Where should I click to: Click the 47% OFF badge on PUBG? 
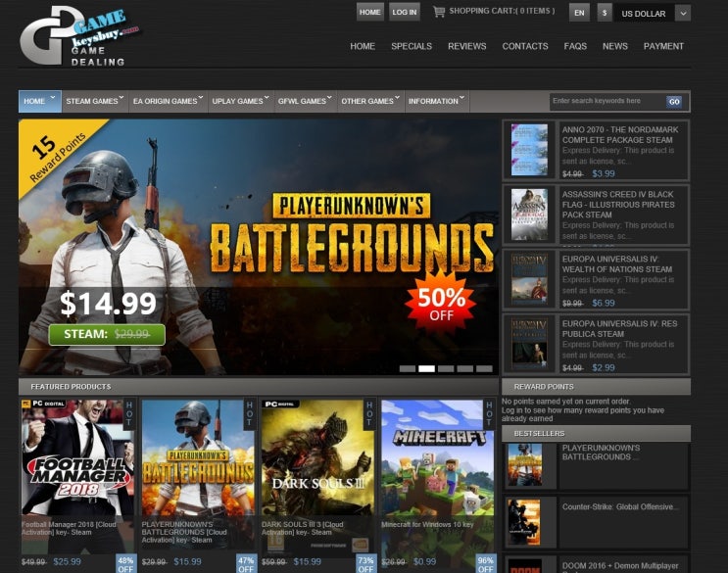(246, 564)
